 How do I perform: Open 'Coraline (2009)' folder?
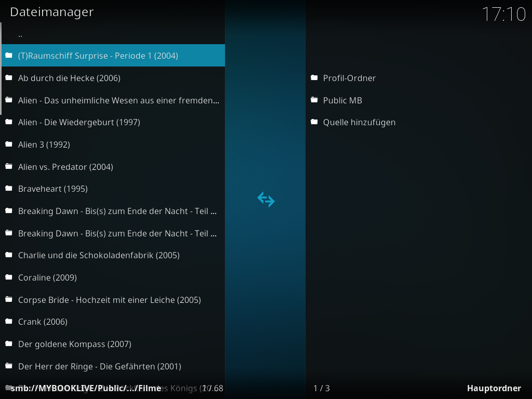[113, 277]
